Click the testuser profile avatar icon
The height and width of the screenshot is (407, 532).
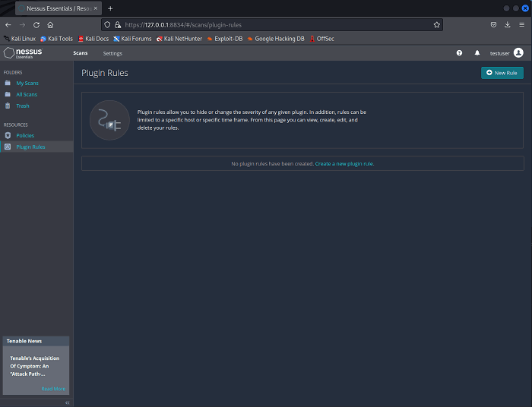(518, 53)
